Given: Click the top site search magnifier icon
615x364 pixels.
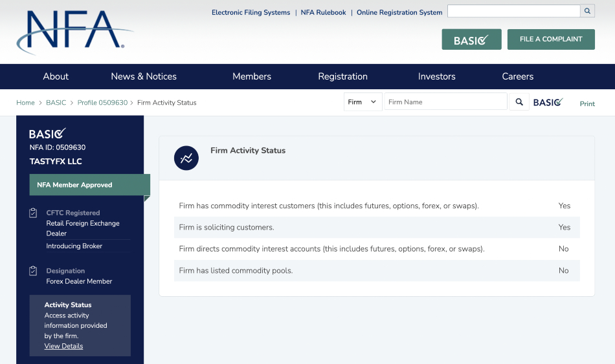Looking at the screenshot, I should (587, 11).
